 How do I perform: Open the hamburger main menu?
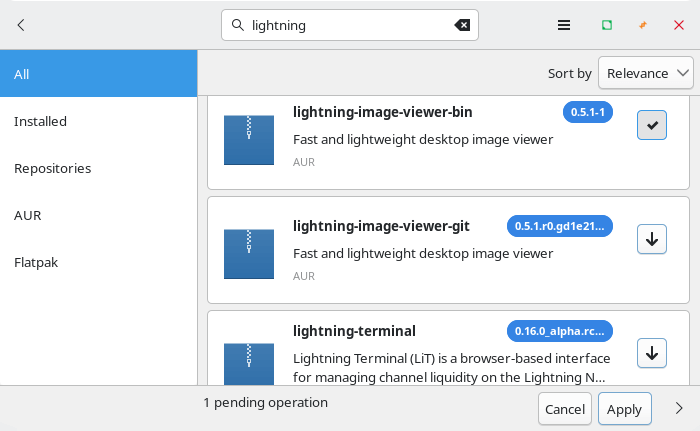[x=564, y=26]
